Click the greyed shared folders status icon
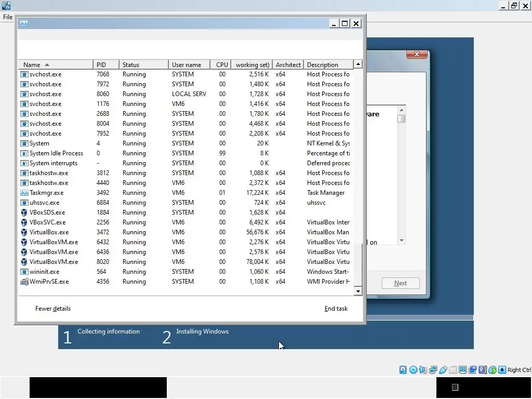532x399 pixels. click(453, 370)
